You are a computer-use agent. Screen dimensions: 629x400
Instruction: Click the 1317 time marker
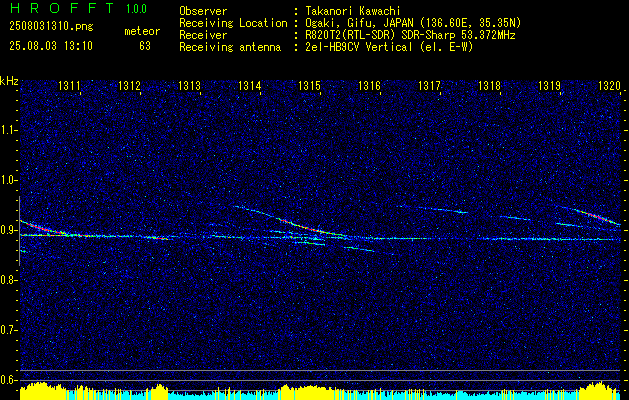point(429,85)
